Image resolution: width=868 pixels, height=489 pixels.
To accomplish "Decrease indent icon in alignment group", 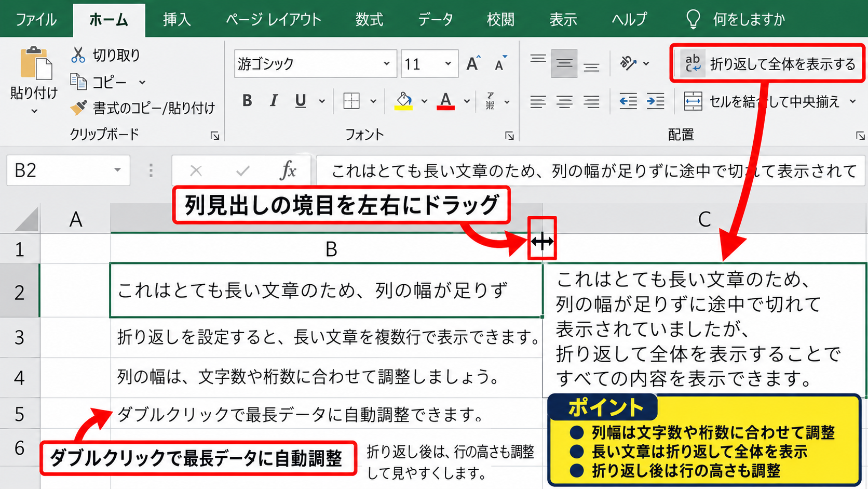I will click(628, 101).
